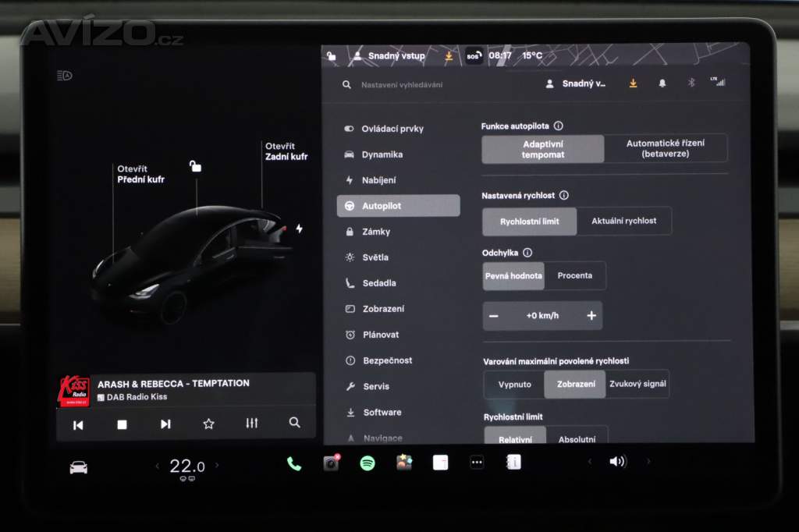Raise cabin temperature with right arrow
Image resolution: width=799 pixels, height=532 pixels.
217,466
